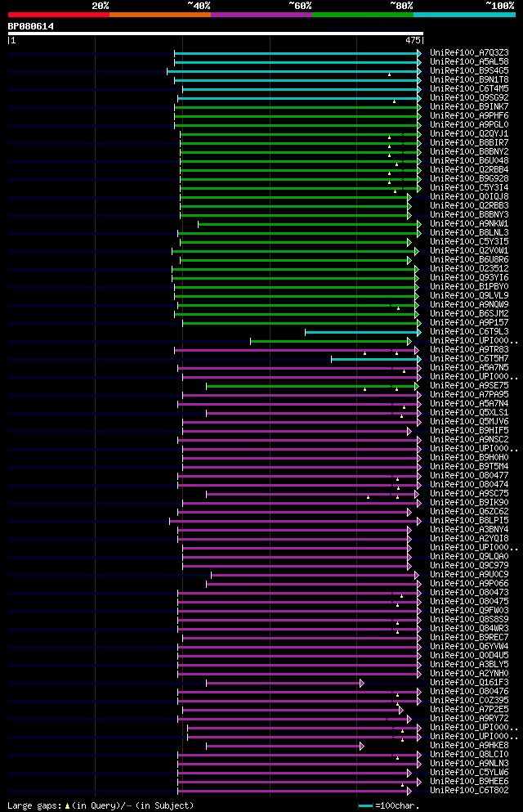Select hit UniRef100_C6T4M5

pos(469,88)
